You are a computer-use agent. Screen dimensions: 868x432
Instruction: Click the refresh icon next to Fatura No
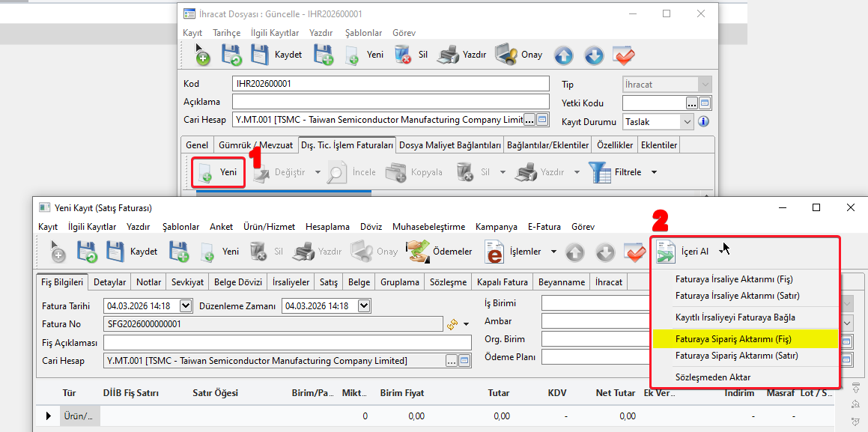pos(452,324)
